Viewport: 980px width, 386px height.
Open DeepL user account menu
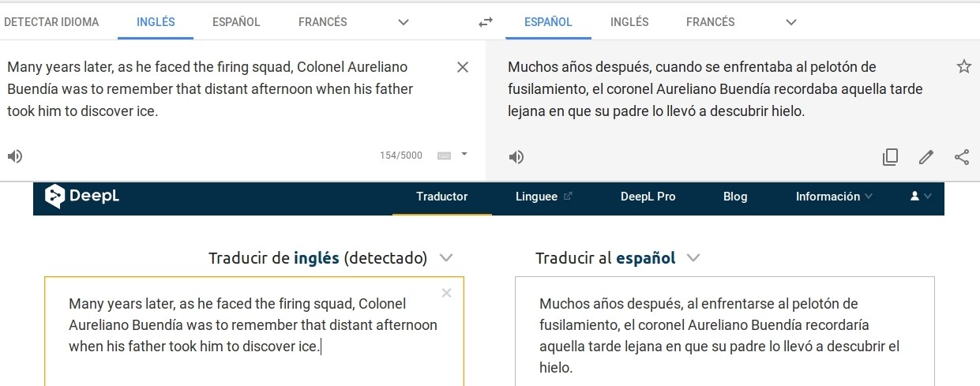point(921,197)
